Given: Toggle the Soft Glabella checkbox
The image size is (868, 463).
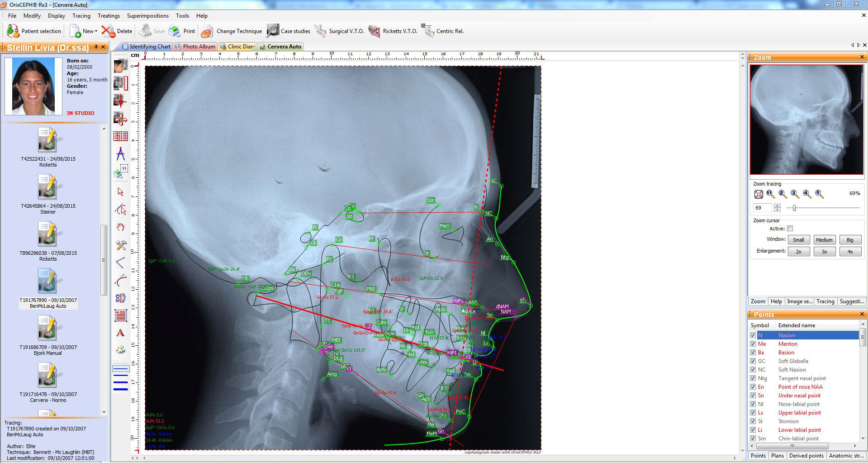Looking at the screenshot, I should [x=753, y=361].
